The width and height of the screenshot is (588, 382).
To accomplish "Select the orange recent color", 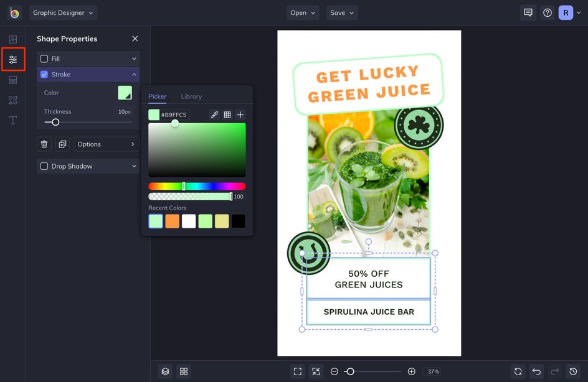I will (x=172, y=221).
